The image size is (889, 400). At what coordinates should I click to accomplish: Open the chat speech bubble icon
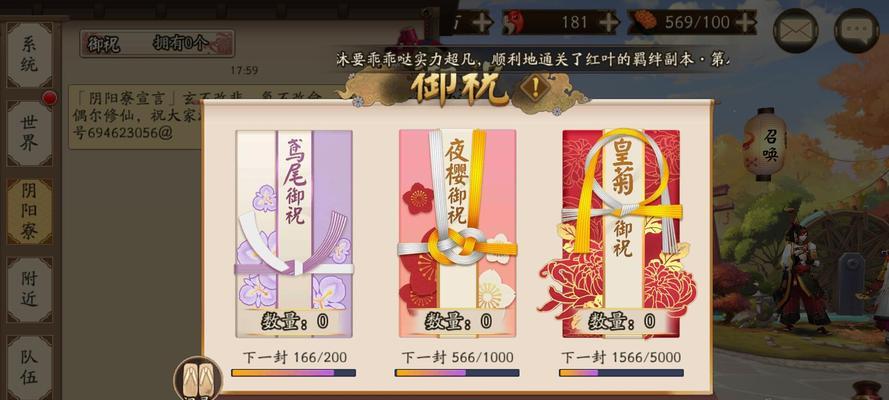pos(856,31)
